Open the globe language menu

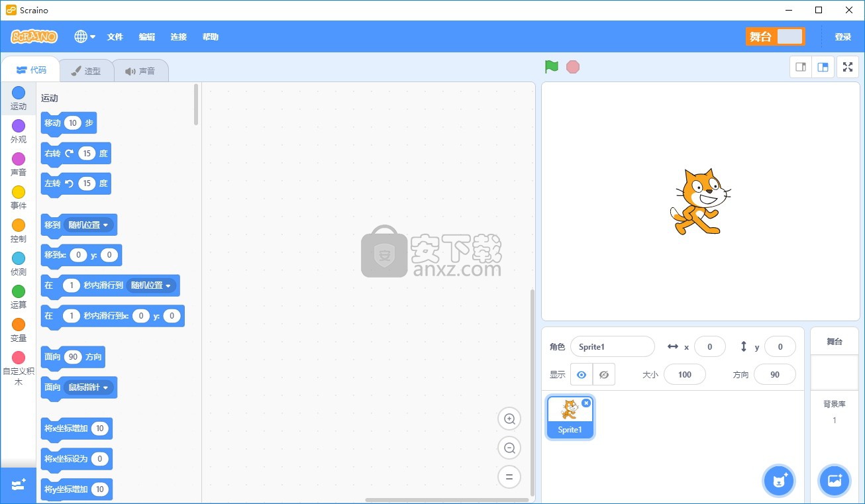click(x=85, y=37)
